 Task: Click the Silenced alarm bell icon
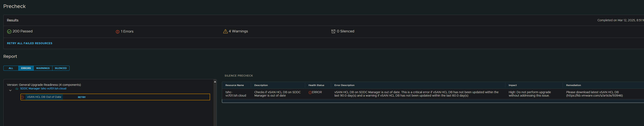point(333,31)
